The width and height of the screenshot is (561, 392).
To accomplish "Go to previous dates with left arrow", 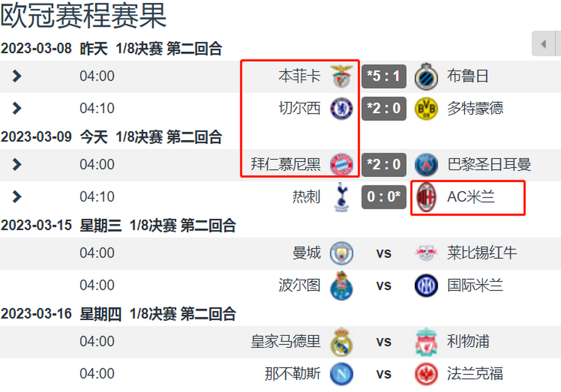I will tap(544, 44).
